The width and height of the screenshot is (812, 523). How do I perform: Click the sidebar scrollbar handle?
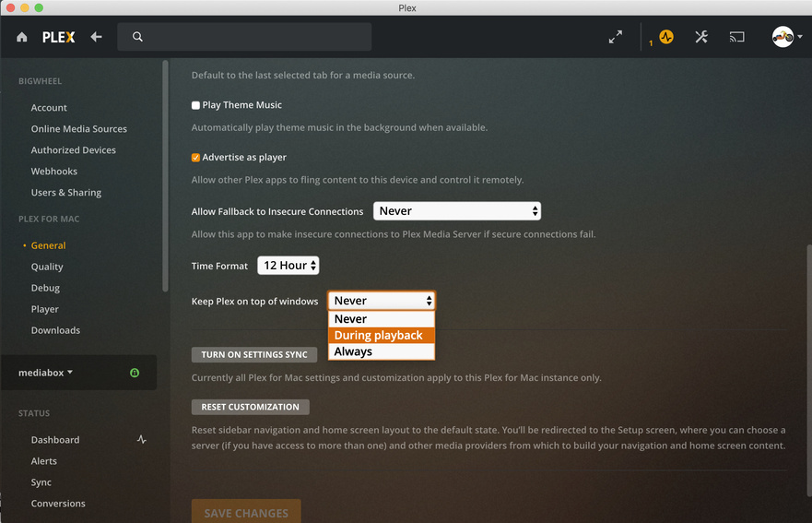coord(165,176)
